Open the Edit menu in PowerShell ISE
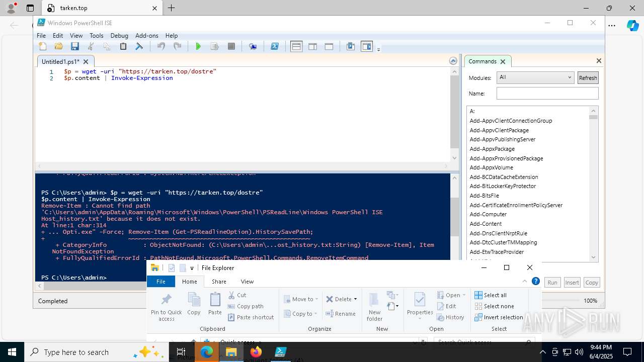 point(58,36)
